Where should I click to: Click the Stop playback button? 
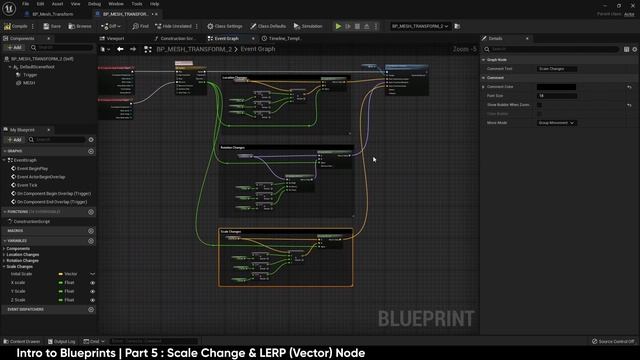(358, 26)
